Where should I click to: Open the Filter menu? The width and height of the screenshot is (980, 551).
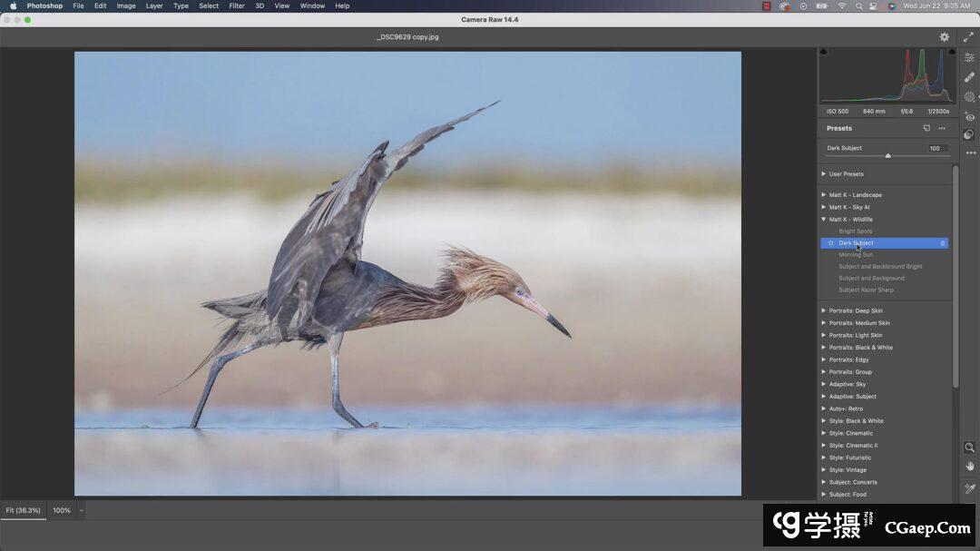click(x=237, y=6)
